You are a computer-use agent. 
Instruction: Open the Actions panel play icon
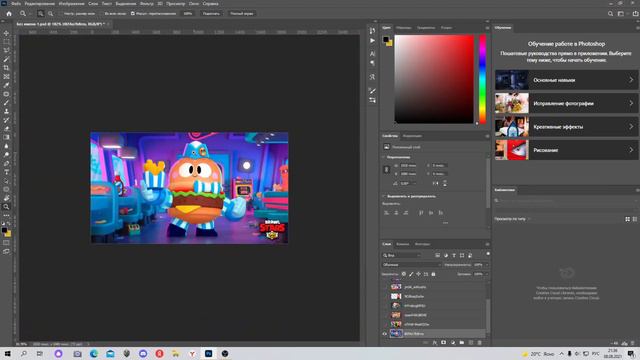point(372,40)
